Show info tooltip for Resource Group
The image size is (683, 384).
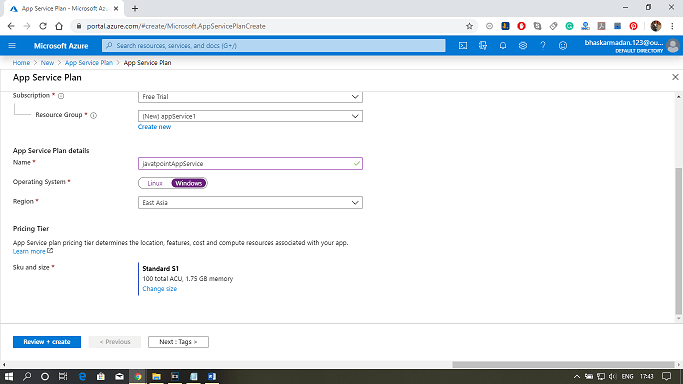pos(93,115)
